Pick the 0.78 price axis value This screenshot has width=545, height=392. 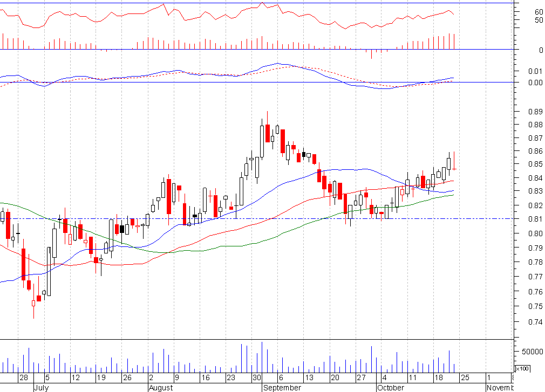pyautogui.click(x=535, y=262)
